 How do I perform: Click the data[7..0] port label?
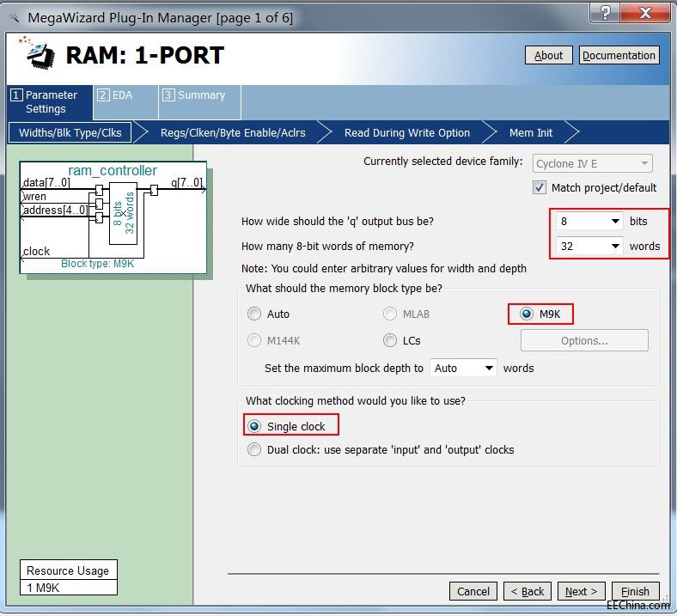[46, 183]
